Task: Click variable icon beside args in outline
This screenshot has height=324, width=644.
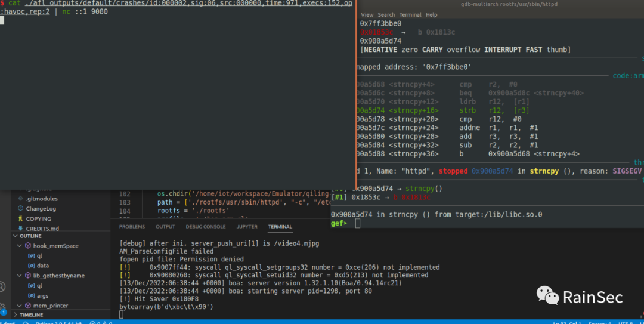Action: point(31,295)
